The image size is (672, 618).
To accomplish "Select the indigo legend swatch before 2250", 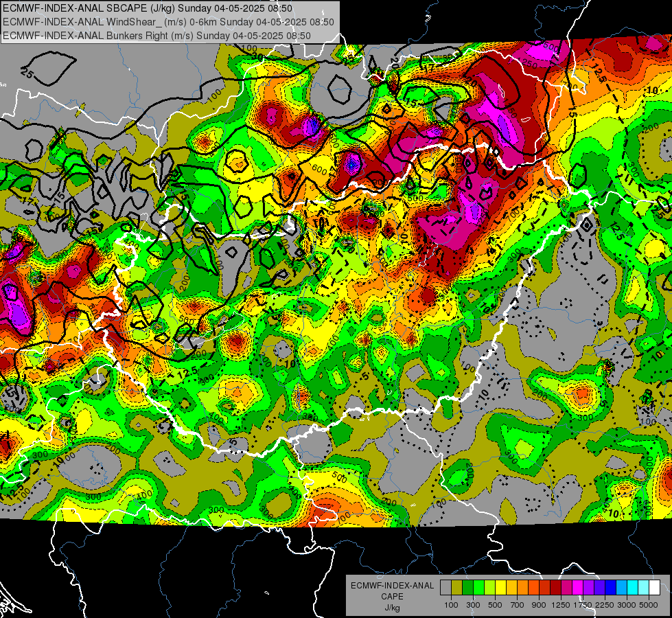I will [599, 587].
